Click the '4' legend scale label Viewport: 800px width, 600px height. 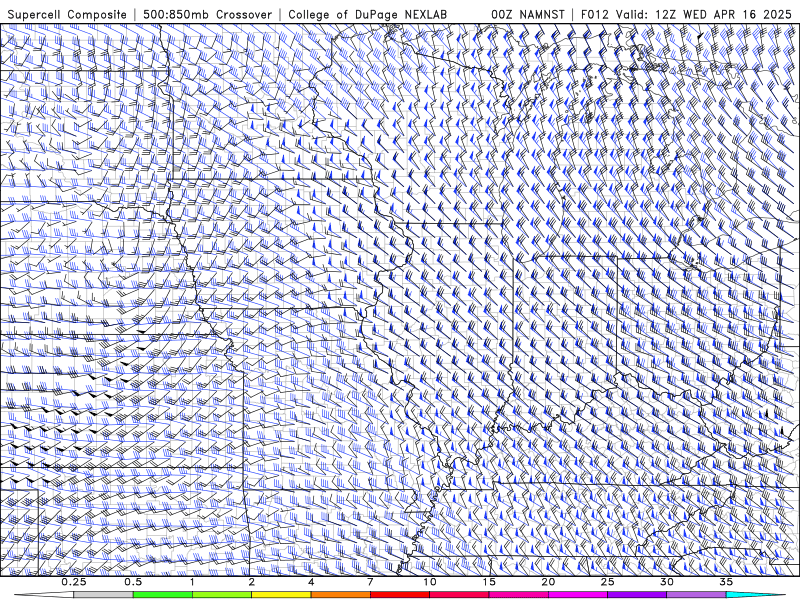tap(311, 582)
